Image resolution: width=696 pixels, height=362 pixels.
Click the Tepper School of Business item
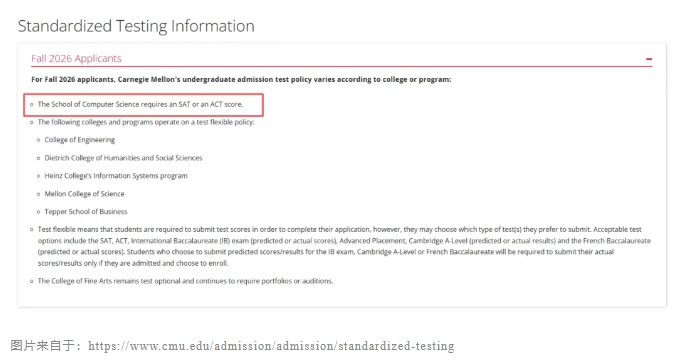tap(86, 212)
